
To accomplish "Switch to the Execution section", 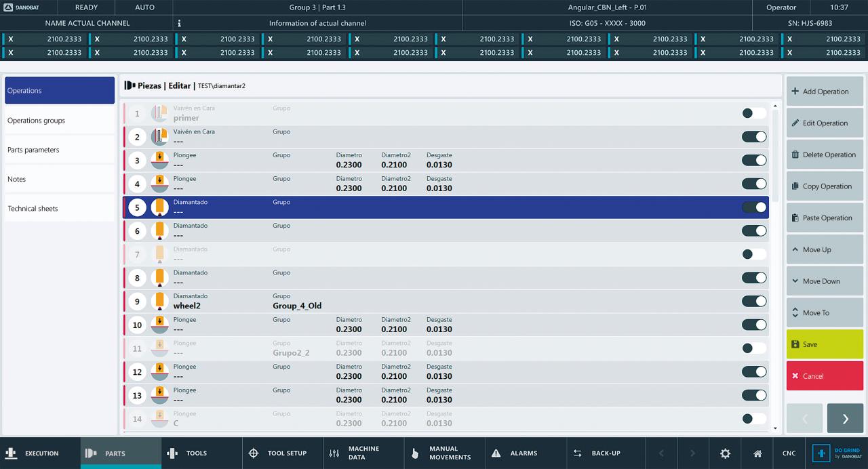I will tap(40, 453).
